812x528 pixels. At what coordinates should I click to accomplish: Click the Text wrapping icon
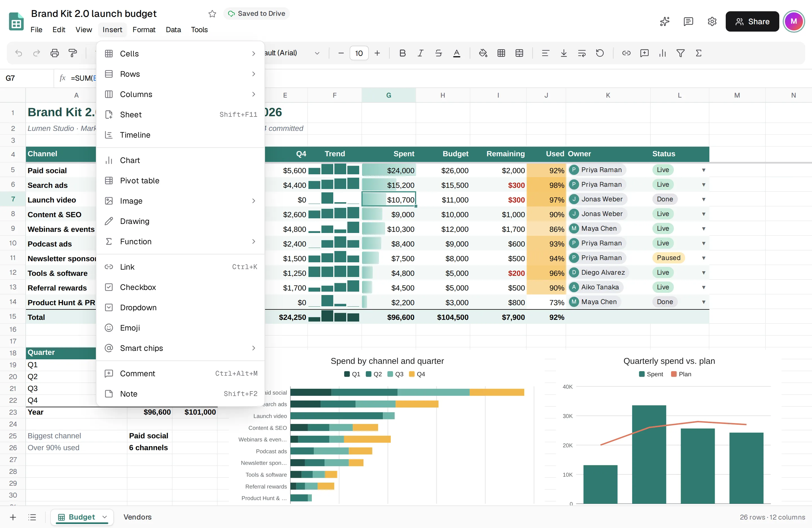click(x=582, y=53)
